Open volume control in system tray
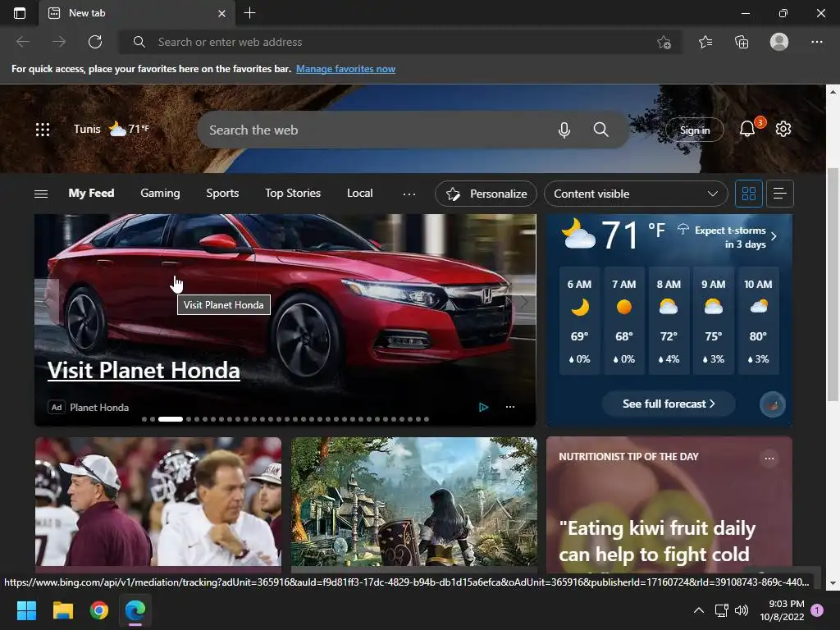 pyautogui.click(x=742, y=610)
